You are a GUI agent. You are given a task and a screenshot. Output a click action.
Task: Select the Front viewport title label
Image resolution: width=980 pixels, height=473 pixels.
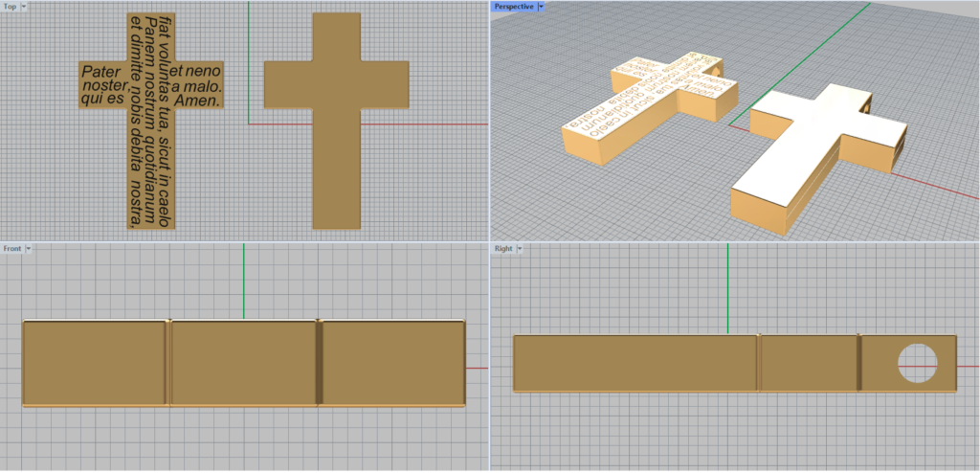11,248
